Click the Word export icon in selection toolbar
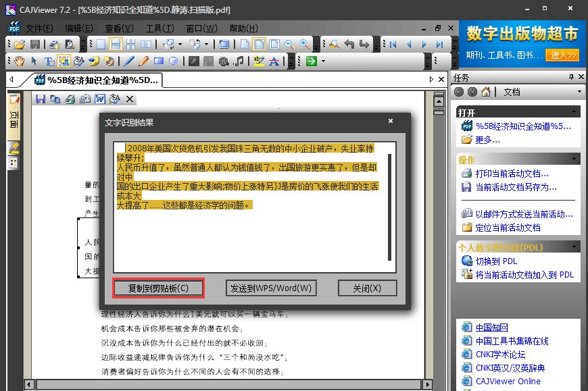 coord(100,99)
